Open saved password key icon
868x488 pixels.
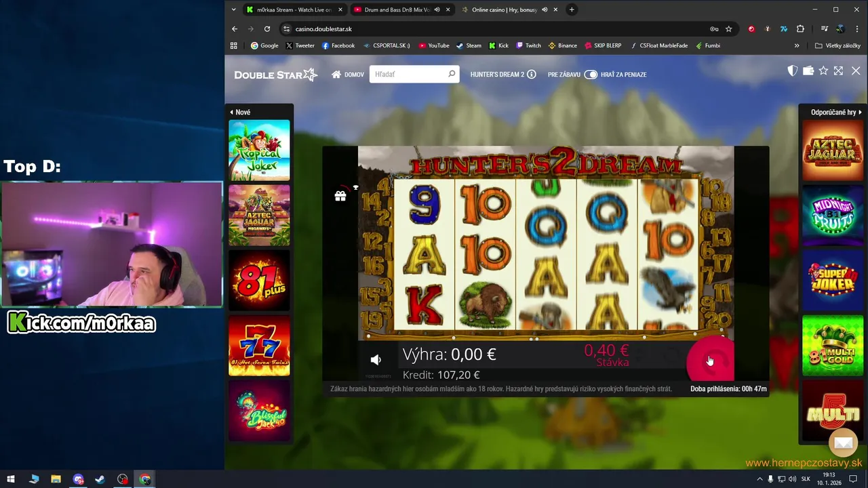pyautogui.click(x=714, y=29)
